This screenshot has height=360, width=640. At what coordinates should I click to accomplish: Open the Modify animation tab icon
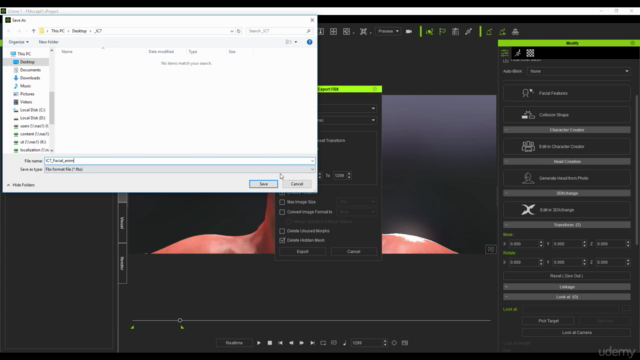(518, 53)
